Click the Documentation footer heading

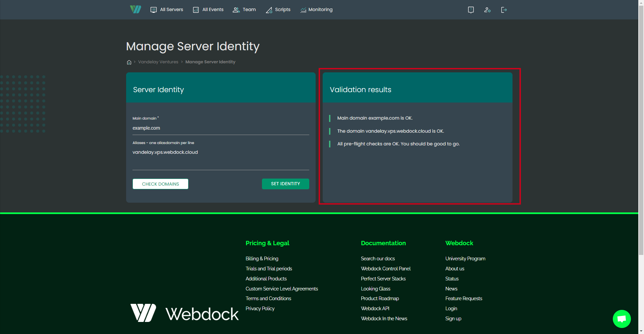point(383,243)
